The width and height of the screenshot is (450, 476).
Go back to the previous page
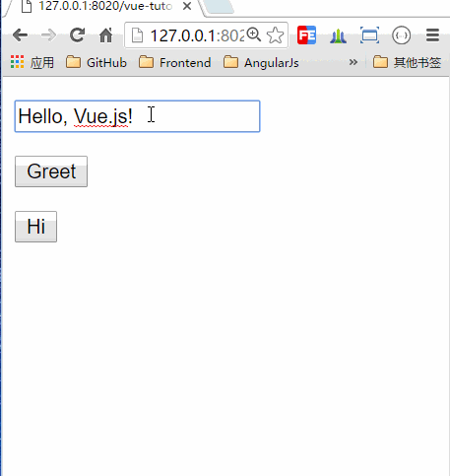(20, 35)
